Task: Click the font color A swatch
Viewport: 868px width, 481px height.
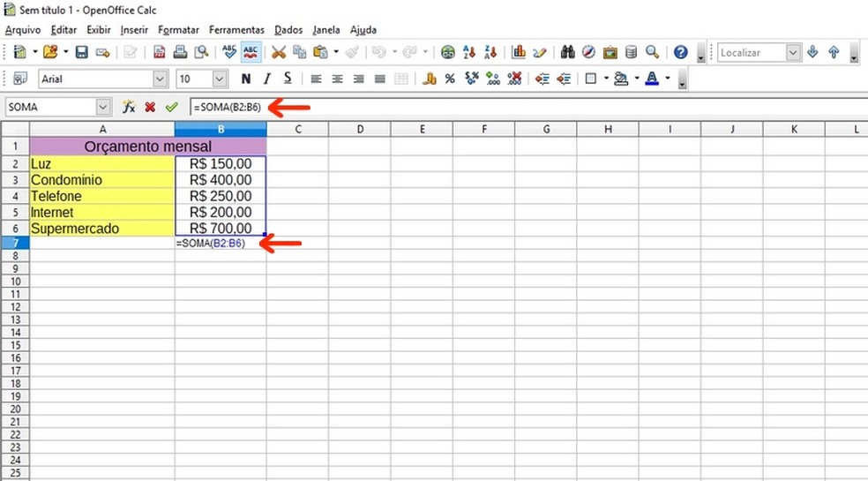Action: pos(652,79)
